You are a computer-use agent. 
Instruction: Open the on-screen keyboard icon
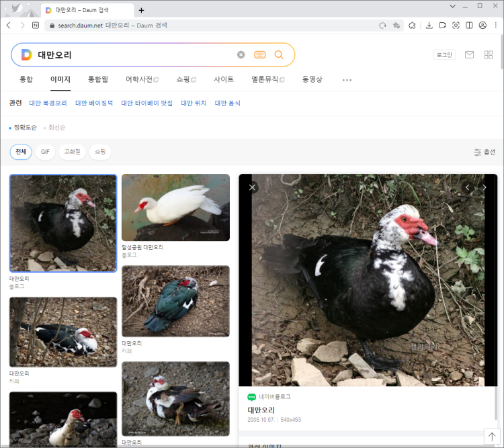pos(259,55)
